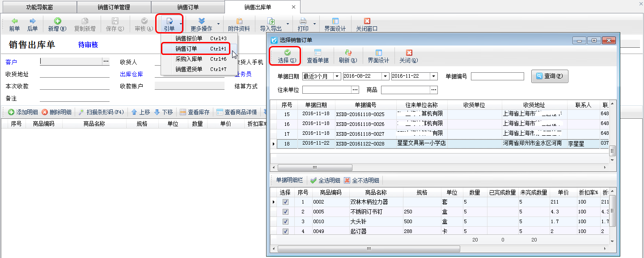644x258 pixels.
Task: Refresh the order list with 刷新
Action: pos(348,53)
